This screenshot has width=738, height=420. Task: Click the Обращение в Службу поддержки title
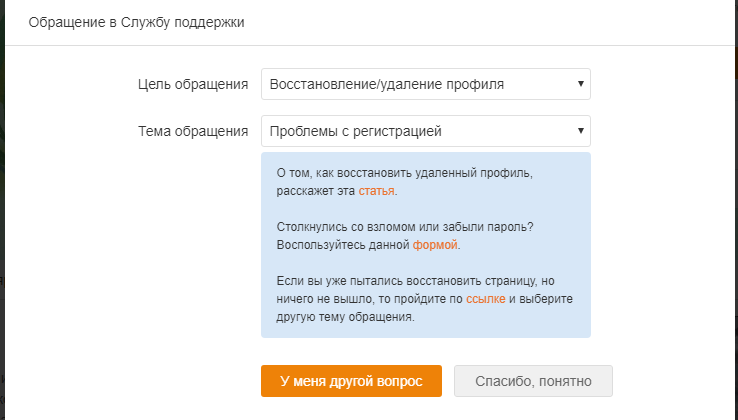click(136, 22)
